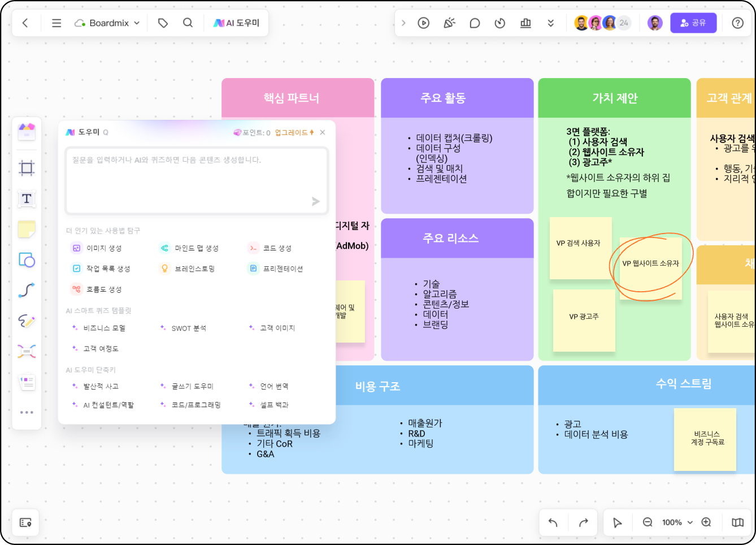Screen dimensions: 756x545
Task: Click the 포인트: 0 points indicator
Action: coord(252,132)
